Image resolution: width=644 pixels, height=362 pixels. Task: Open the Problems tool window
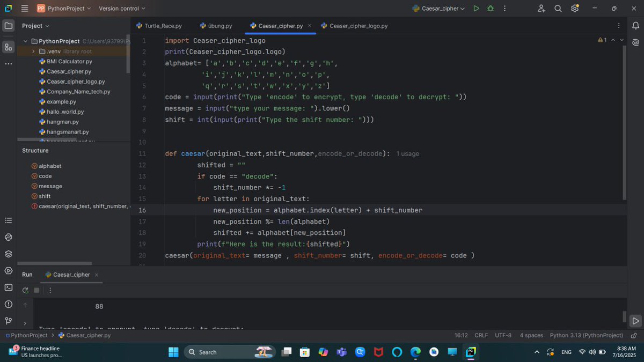pos(8,304)
